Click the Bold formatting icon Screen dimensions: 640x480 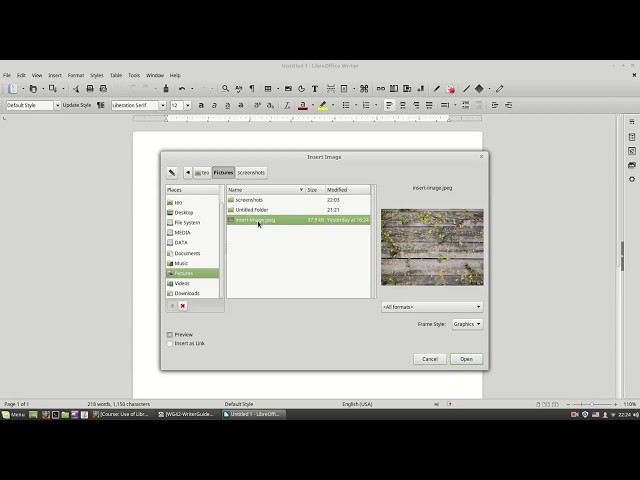(x=201, y=105)
